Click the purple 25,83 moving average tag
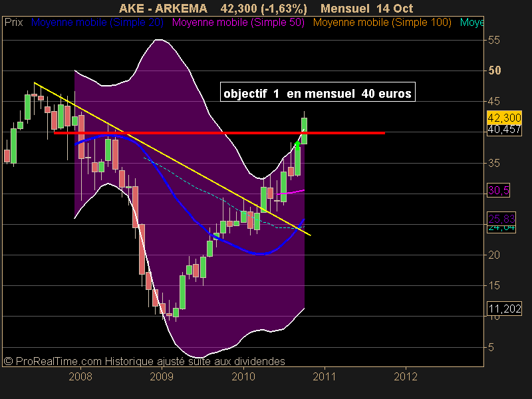Screen dimensions: 532x399 click(501, 218)
